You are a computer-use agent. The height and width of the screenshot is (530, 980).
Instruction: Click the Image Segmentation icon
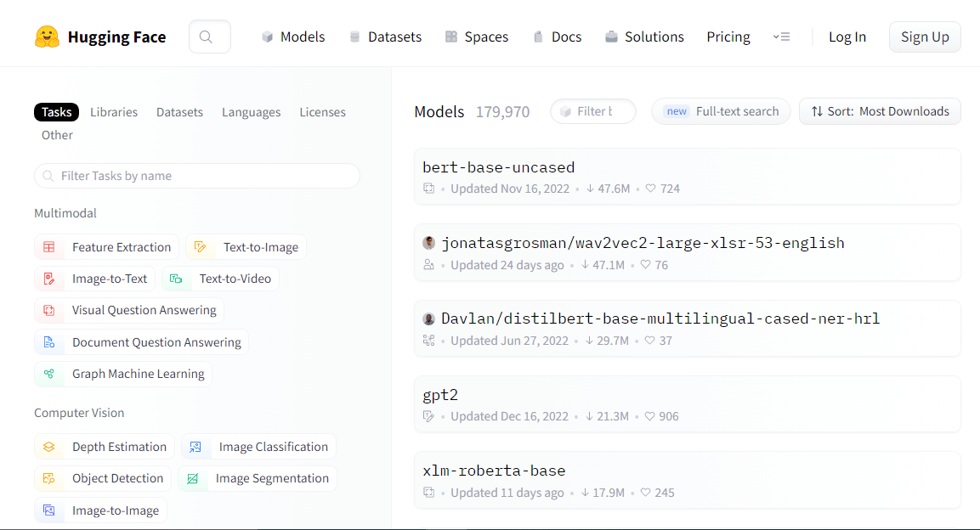[x=192, y=478]
